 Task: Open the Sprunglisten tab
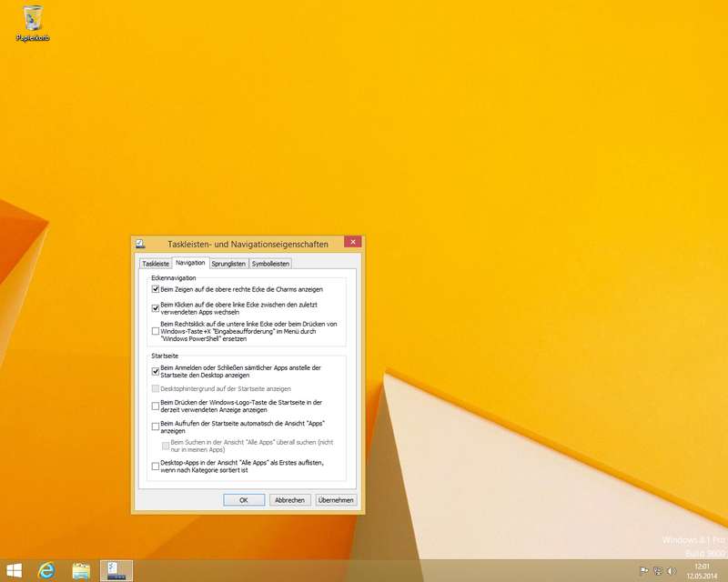pos(228,263)
